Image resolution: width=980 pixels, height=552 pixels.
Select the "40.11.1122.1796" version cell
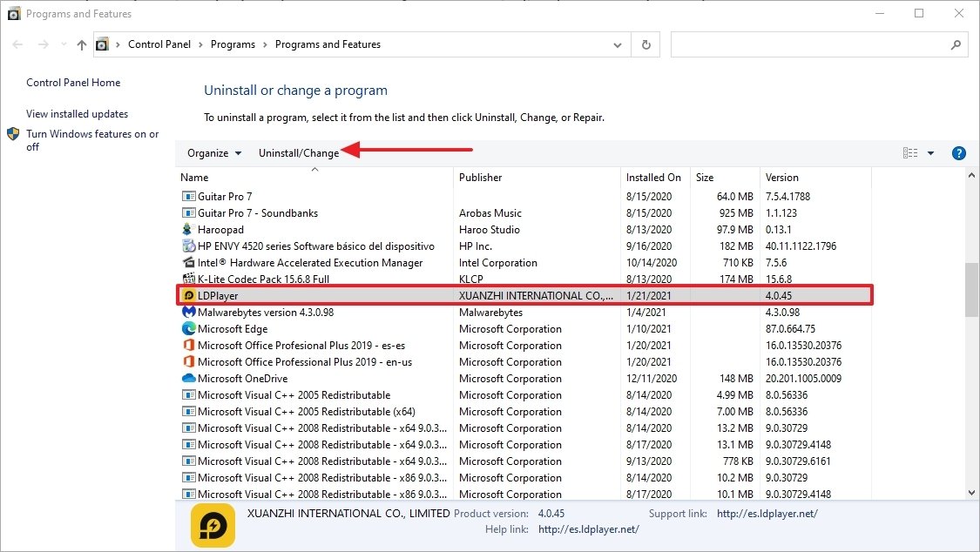801,246
